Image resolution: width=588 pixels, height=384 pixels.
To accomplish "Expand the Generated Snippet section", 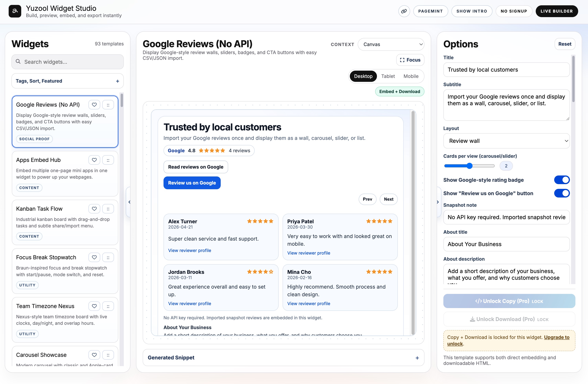I will (283, 358).
